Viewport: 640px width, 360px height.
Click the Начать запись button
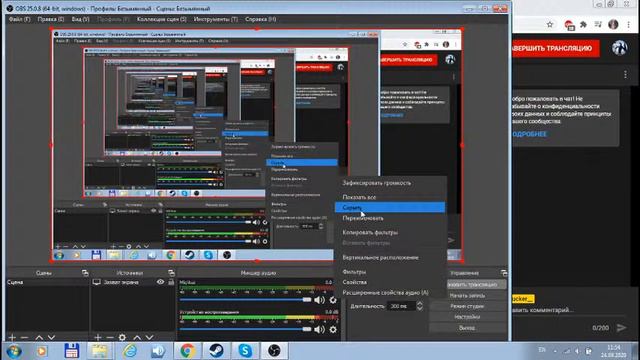(467, 295)
